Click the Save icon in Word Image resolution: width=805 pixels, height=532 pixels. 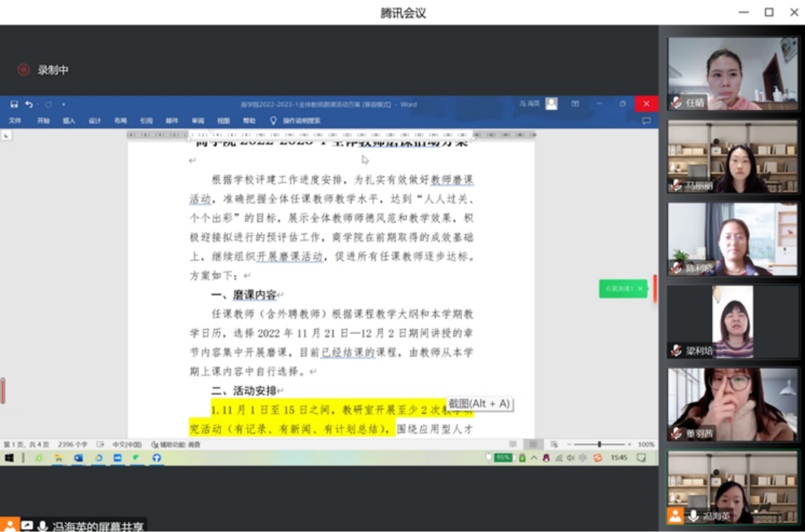14,104
